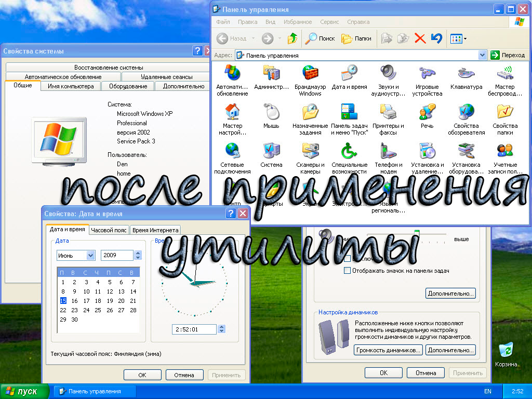Viewport: 532px width, 399px height.
Task: Select day 22 in the calendar
Action: (63, 310)
